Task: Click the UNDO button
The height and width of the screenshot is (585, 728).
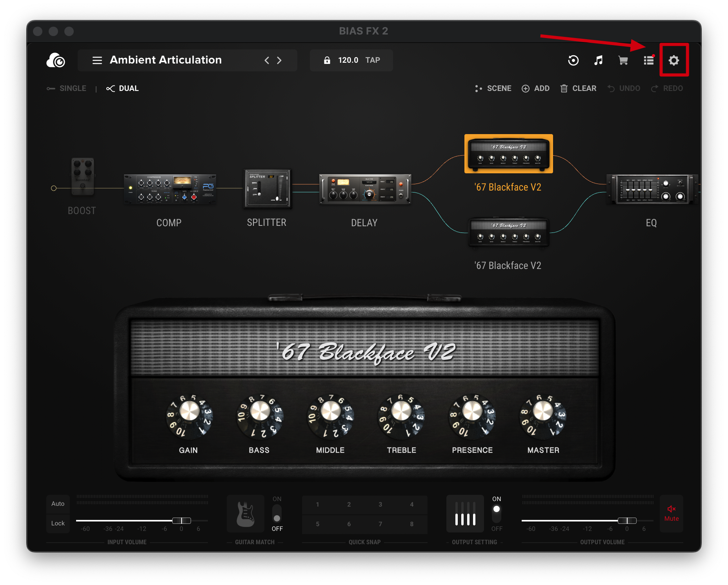Action: 624,89
